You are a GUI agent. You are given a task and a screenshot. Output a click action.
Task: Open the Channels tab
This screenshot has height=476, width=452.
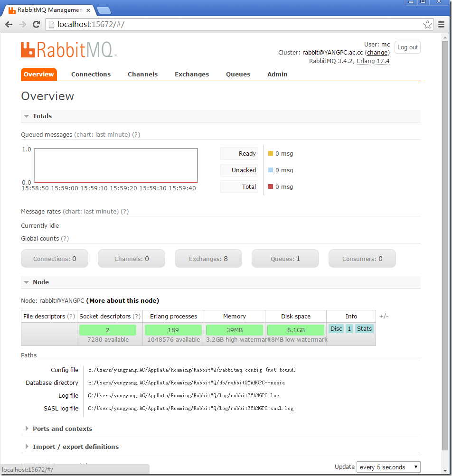[142, 75]
